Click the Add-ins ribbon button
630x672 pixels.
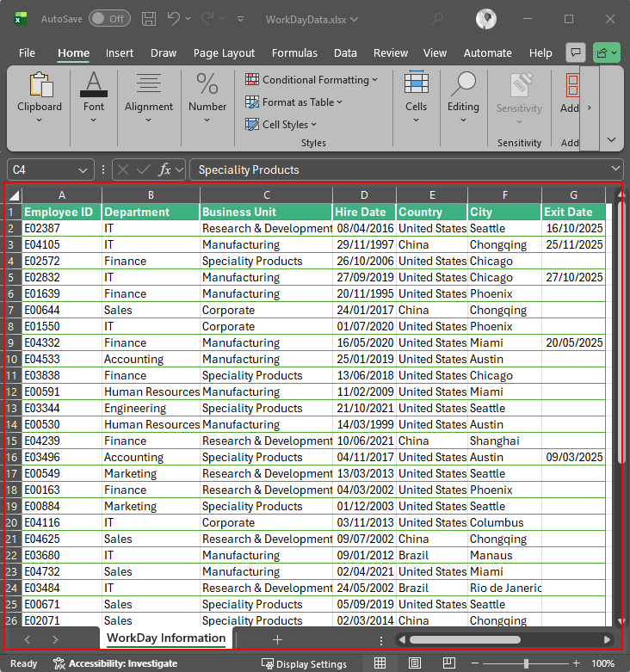[570, 95]
